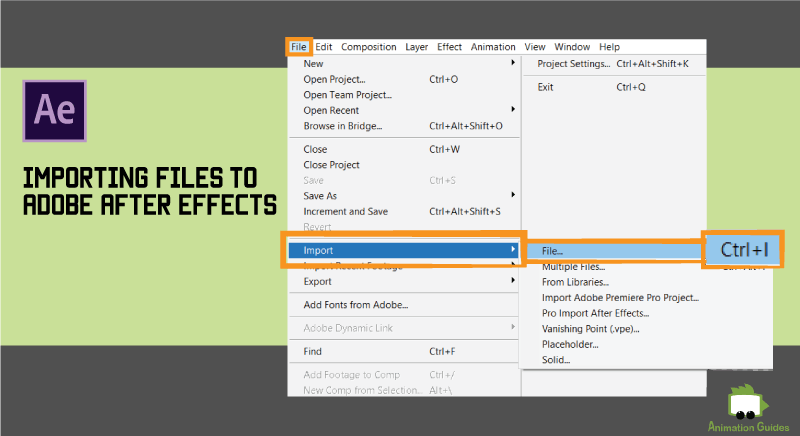Choose Add Fonts from Adobe...
800x436 pixels.
(404, 305)
